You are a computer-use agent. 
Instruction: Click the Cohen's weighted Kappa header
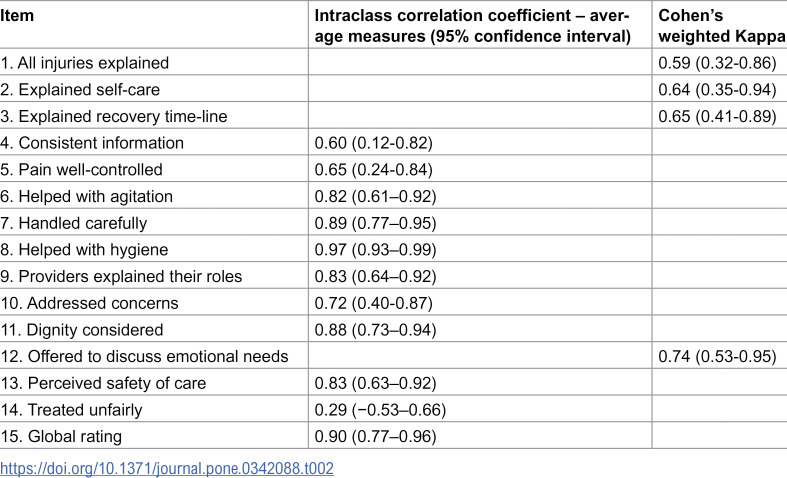[x=722, y=26]
